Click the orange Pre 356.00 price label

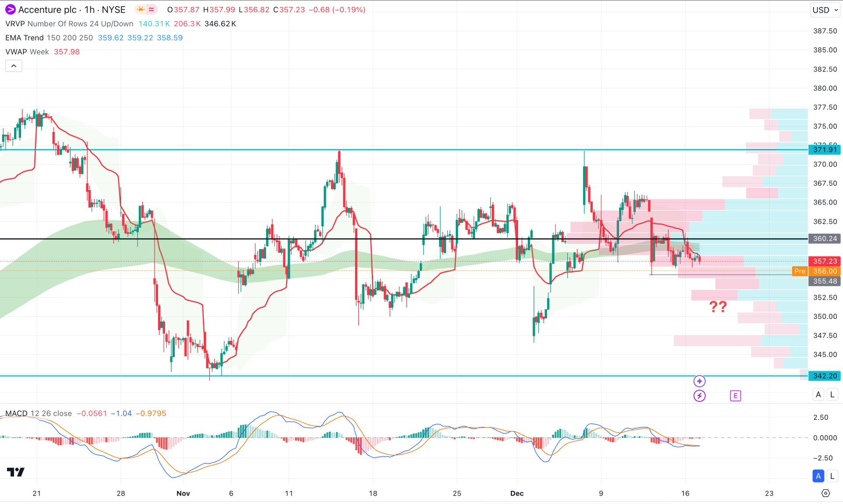pyautogui.click(x=817, y=271)
